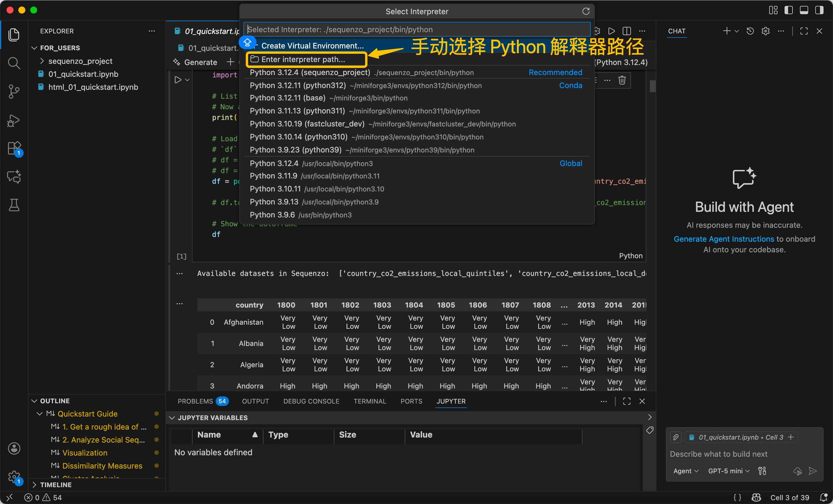The width and height of the screenshot is (833, 504).
Task: Toggle the secondary side bar layout button
Action: (x=819, y=10)
